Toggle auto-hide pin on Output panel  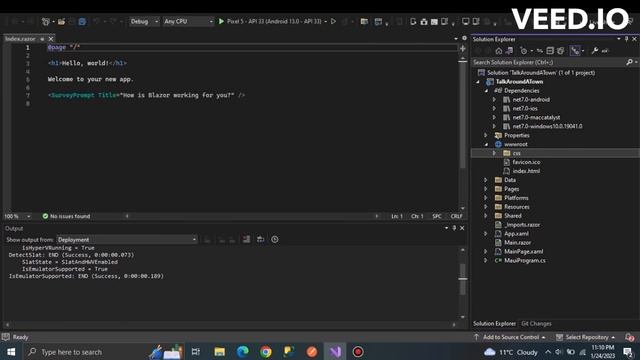tap(454, 228)
